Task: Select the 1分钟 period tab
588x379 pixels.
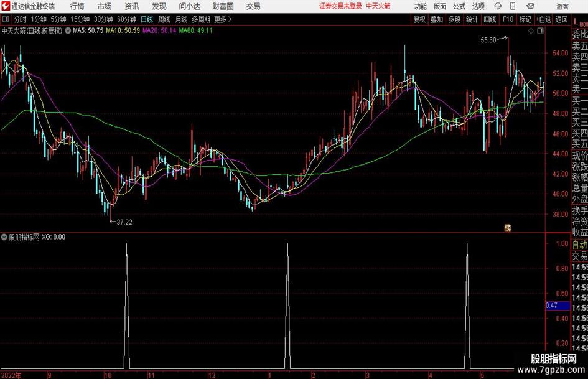Action: click(x=39, y=19)
